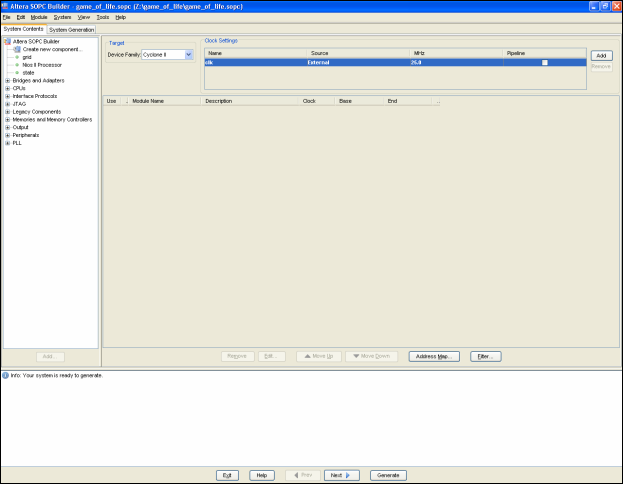Image resolution: width=623 pixels, height=484 pixels.
Task: Open the Module menu
Action: coord(39,17)
